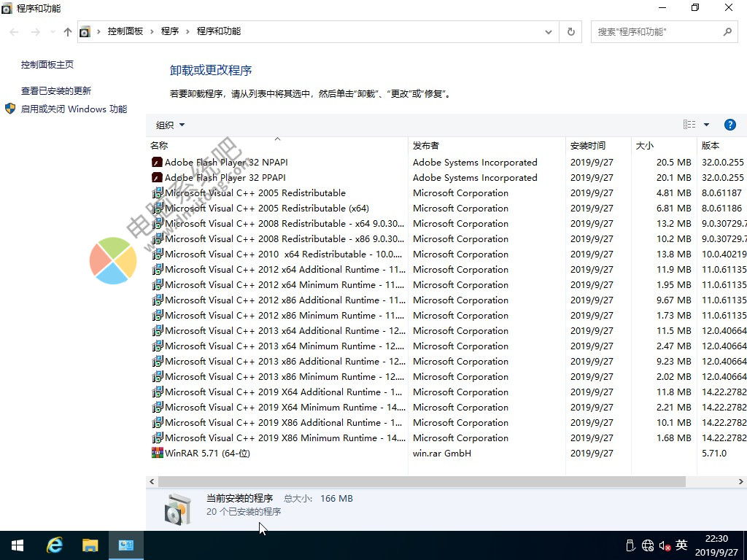Refresh the program list
Image resolution: width=747 pixels, height=560 pixels.
[x=570, y=32]
